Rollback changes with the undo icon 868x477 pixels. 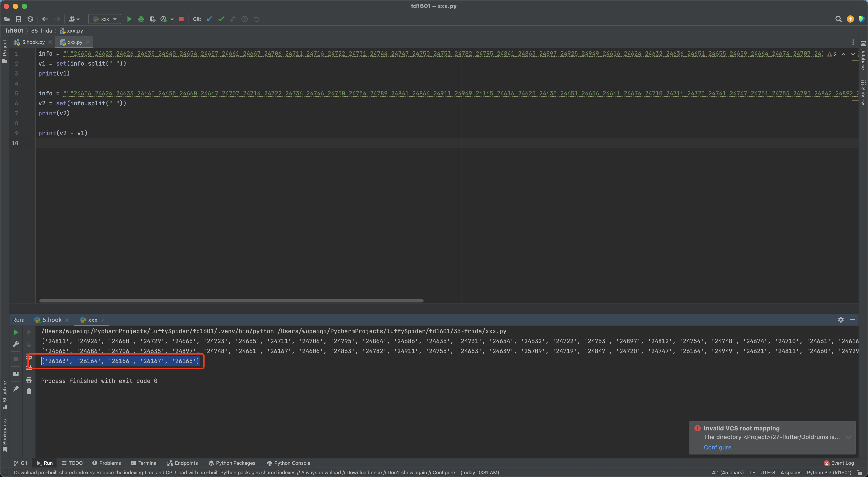pos(257,19)
